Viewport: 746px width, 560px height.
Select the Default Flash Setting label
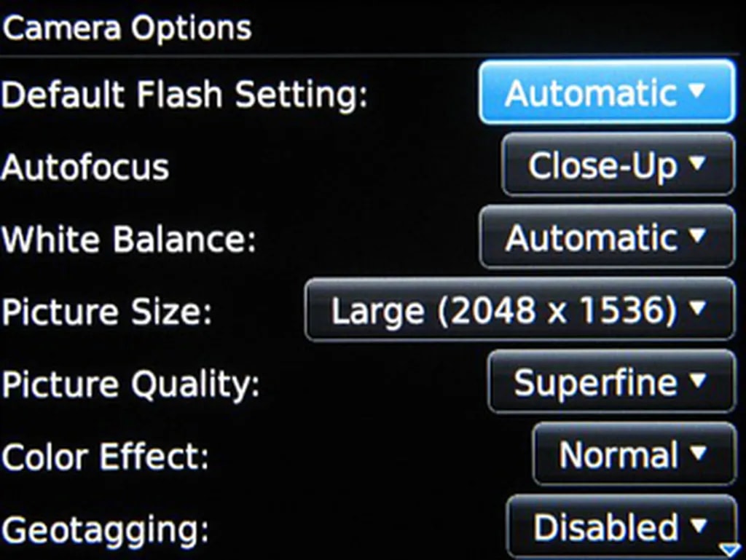click(x=184, y=95)
